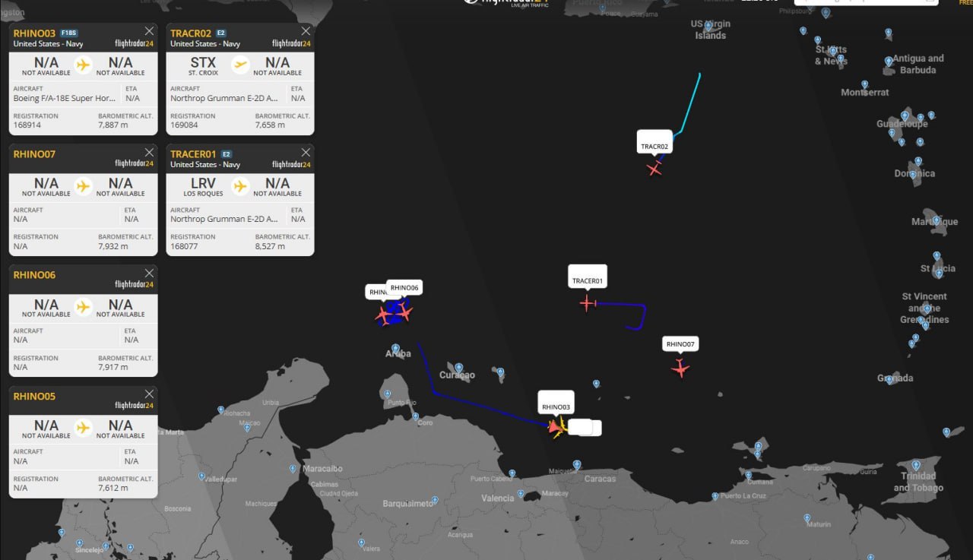973x560 pixels.
Task: Click the Caracas city label on the map
Action: pyautogui.click(x=600, y=479)
